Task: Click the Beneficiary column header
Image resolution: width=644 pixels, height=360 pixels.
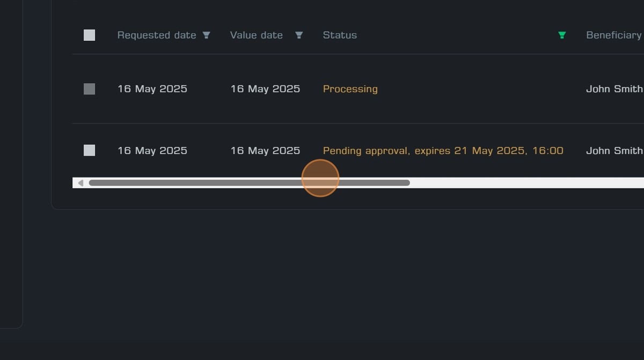Action: (613, 35)
